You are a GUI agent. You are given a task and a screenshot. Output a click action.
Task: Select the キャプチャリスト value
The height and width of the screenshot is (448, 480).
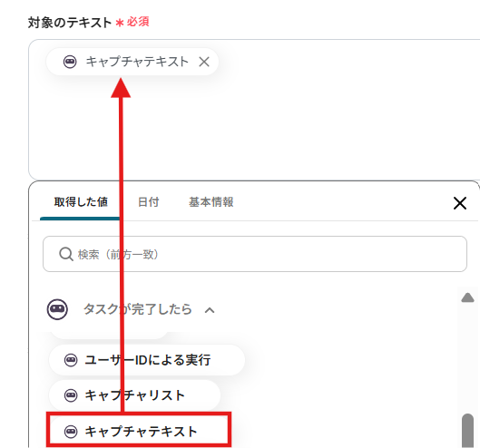[134, 395]
